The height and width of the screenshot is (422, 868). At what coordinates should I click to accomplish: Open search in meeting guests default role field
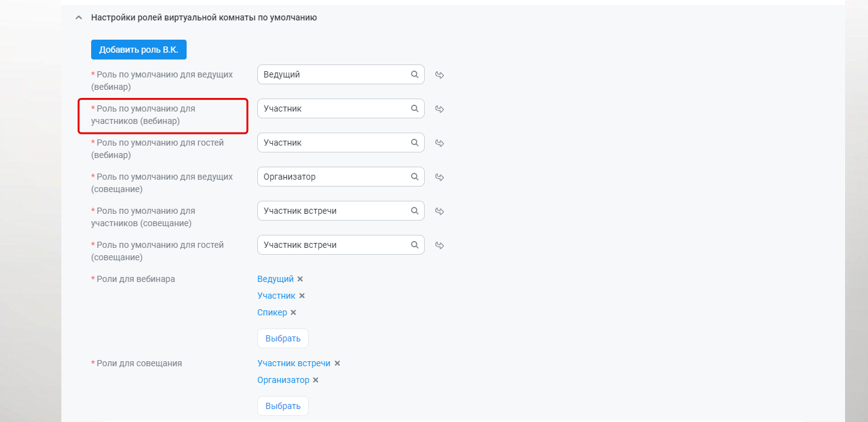415,245
